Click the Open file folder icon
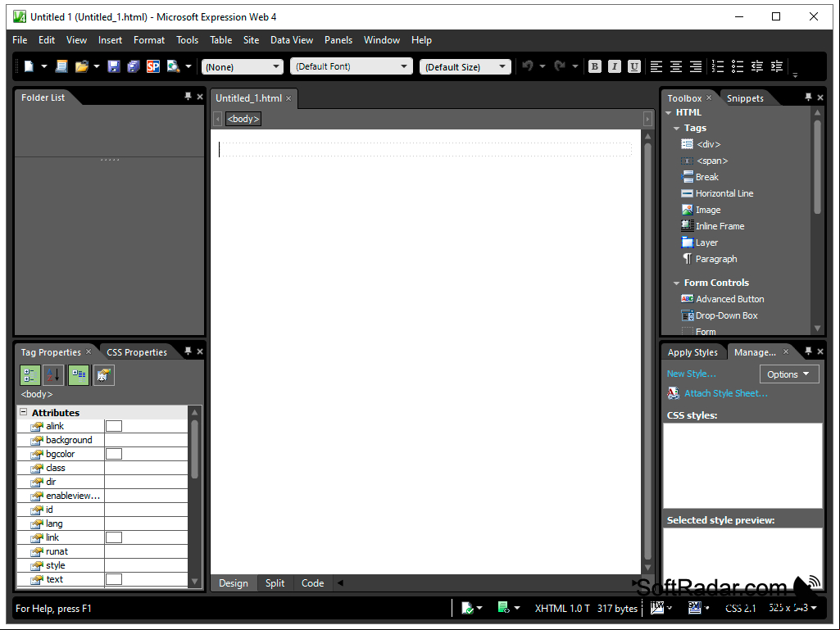840x630 pixels. 81,66
